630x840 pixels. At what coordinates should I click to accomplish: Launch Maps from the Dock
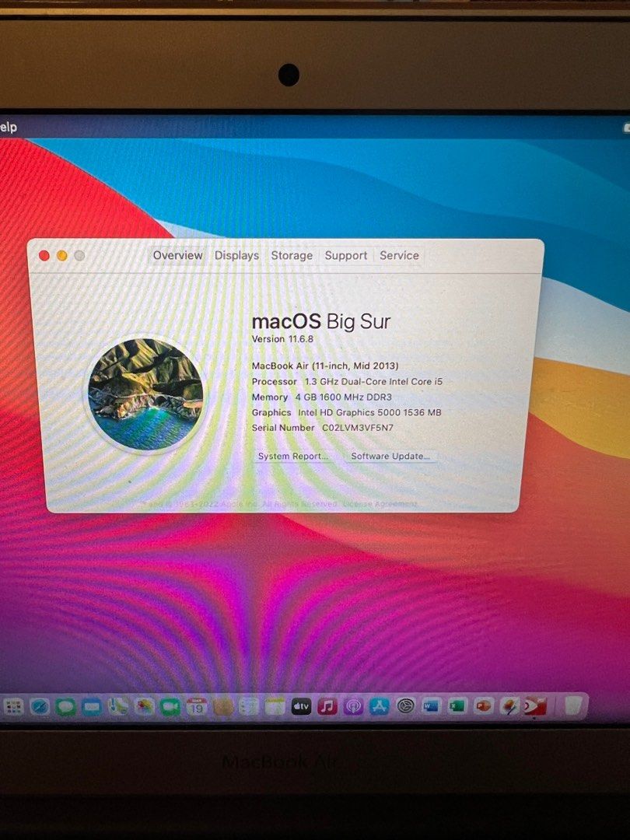pos(118,707)
